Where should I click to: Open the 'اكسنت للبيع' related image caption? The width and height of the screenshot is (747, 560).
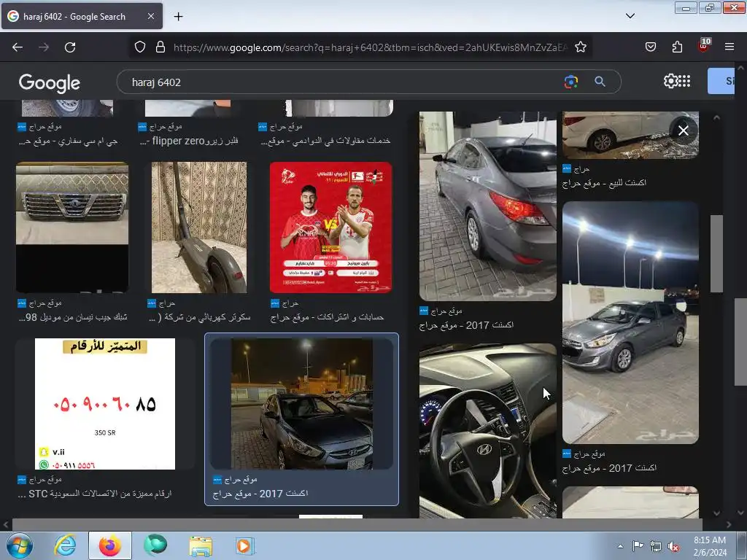[x=605, y=183]
